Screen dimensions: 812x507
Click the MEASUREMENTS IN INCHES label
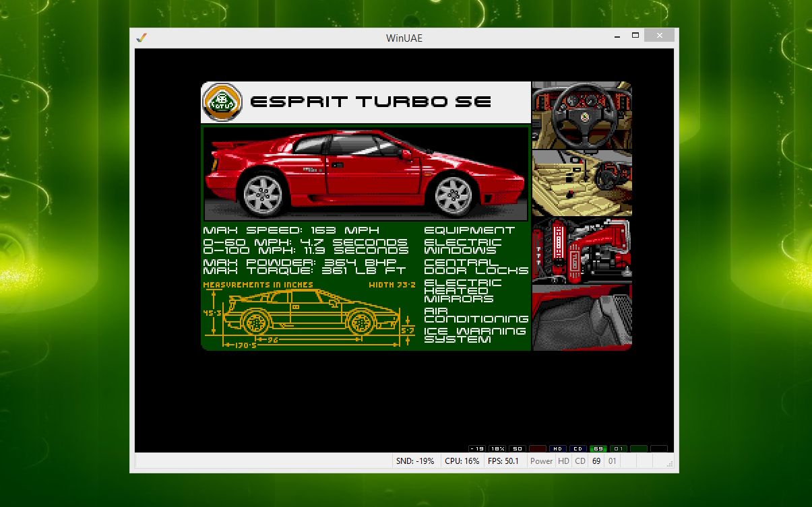(x=258, y=285)
